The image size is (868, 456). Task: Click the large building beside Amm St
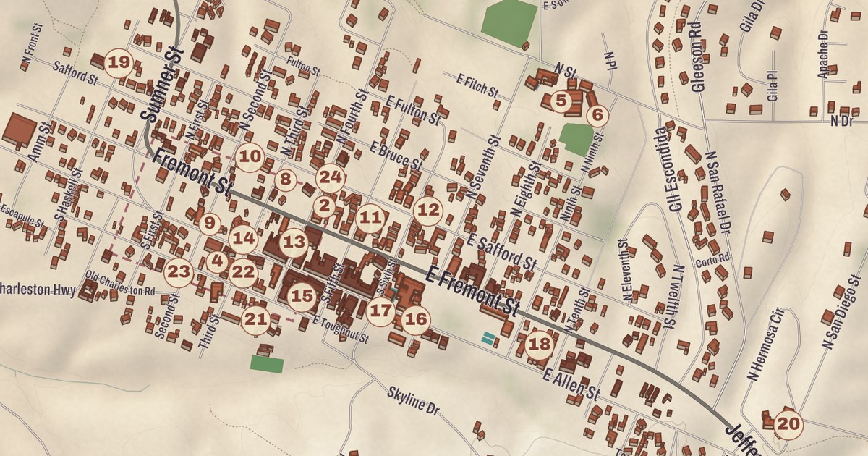tap(19, 130)
